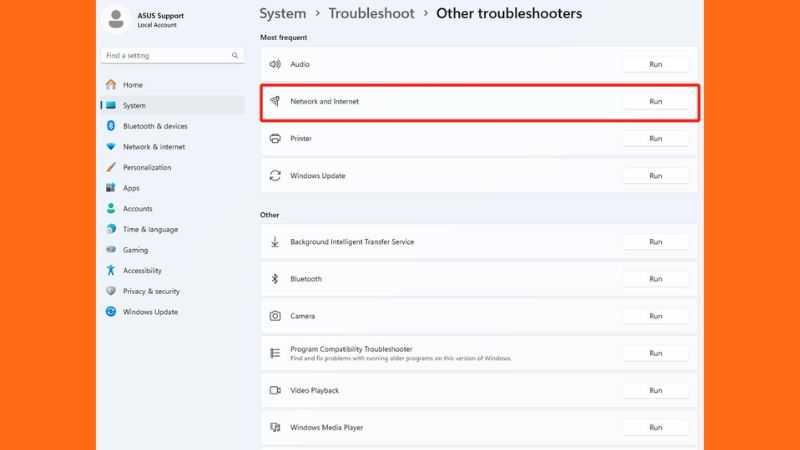Viewport: 800px width, 450px height.
Task: Click the Accounts person icon in sidebar
Action: point(111,208)
